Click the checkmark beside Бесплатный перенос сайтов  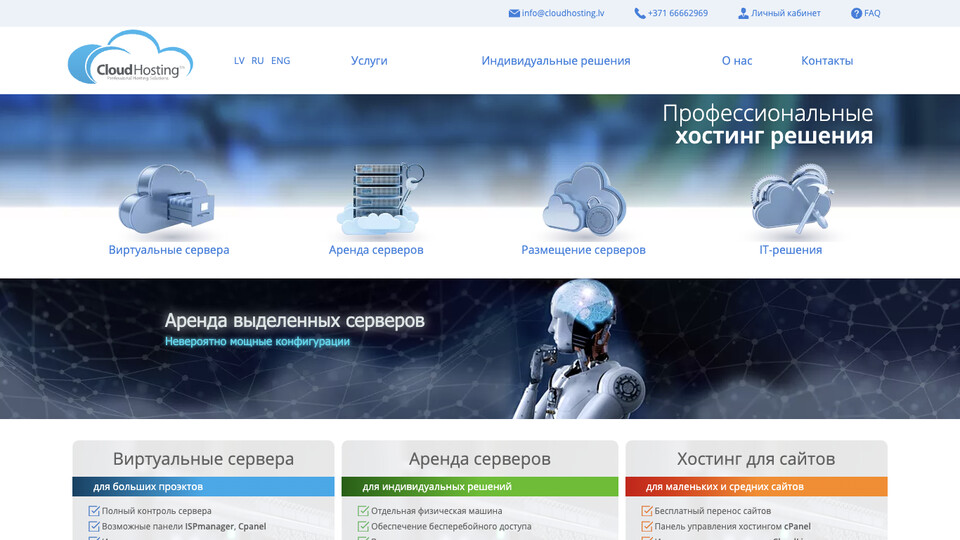click(x=647, y=511)
